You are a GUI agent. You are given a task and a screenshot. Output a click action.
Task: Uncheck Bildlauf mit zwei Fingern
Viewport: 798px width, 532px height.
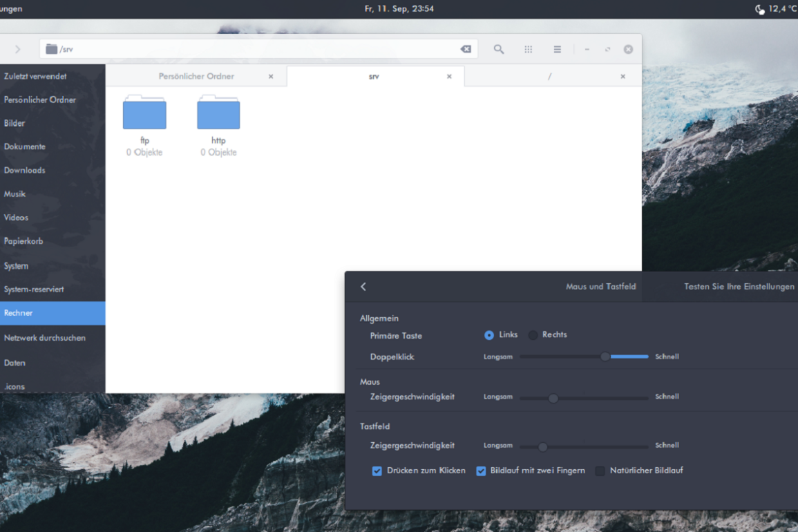click(x=481, y=471)
